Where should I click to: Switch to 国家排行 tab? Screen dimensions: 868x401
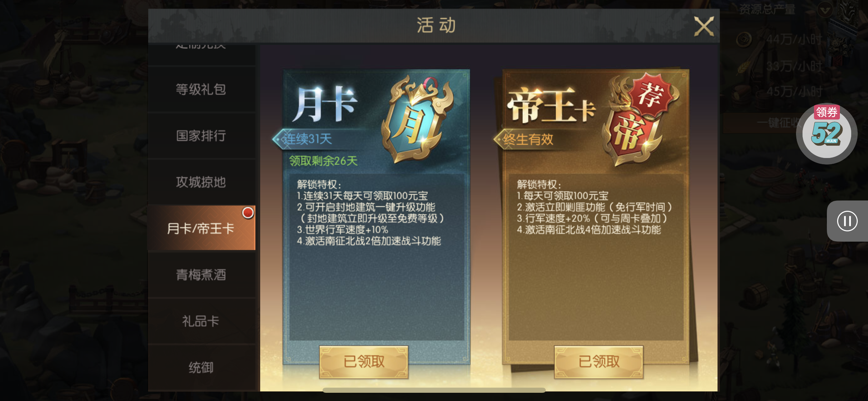pyautogui.click(x=202, y=136)
